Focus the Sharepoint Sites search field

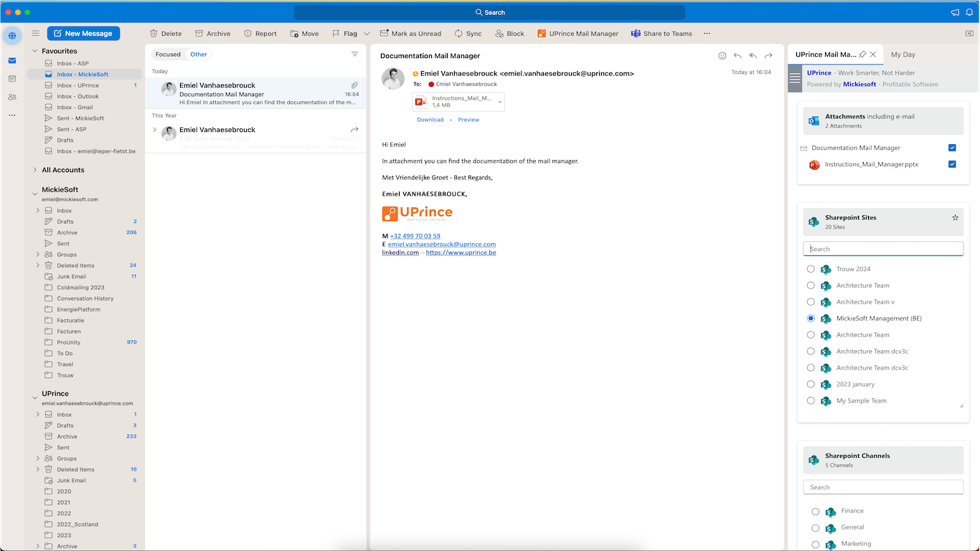(x=883, y=249)
